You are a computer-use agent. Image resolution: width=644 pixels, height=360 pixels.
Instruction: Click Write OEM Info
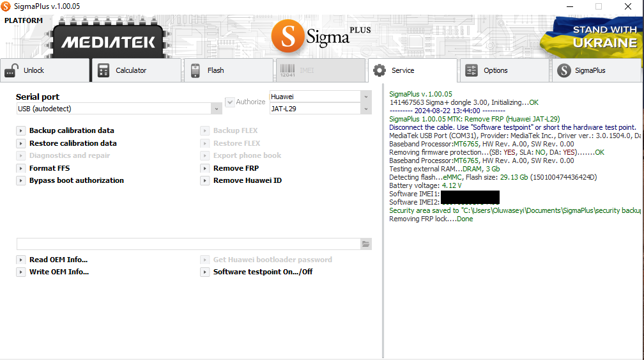[x=59, y=272]
